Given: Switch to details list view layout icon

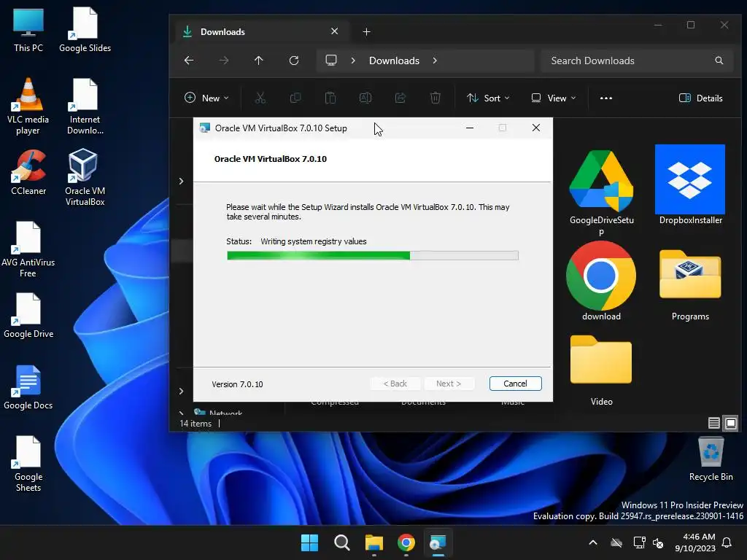Looking at the screenshot, I should [713, 423].
